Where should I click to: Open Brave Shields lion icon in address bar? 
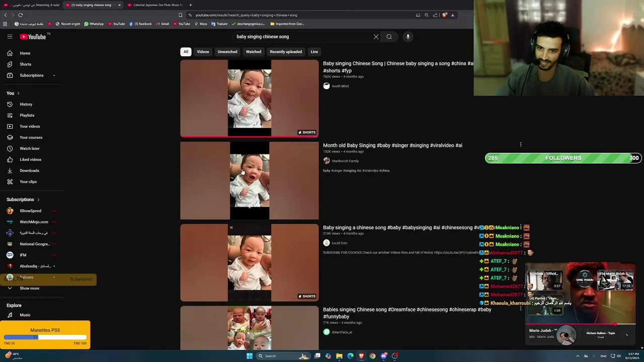(444, 15)
